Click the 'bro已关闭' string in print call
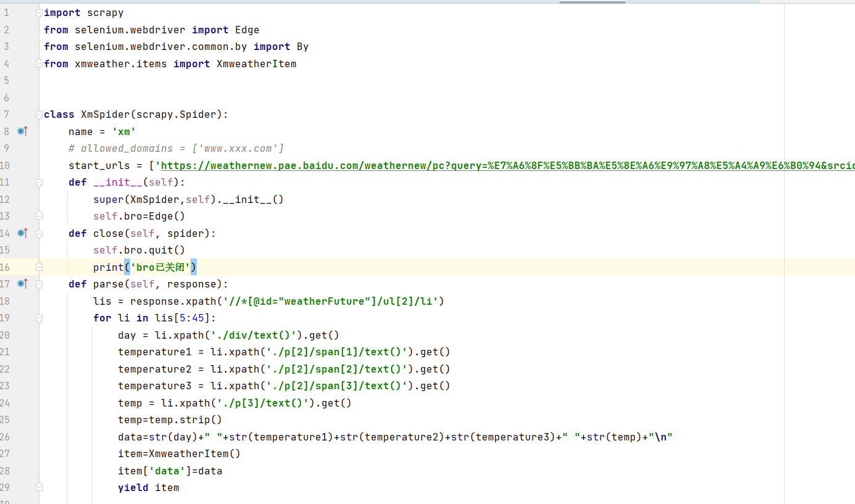855x504 pixels. (160, 267)
